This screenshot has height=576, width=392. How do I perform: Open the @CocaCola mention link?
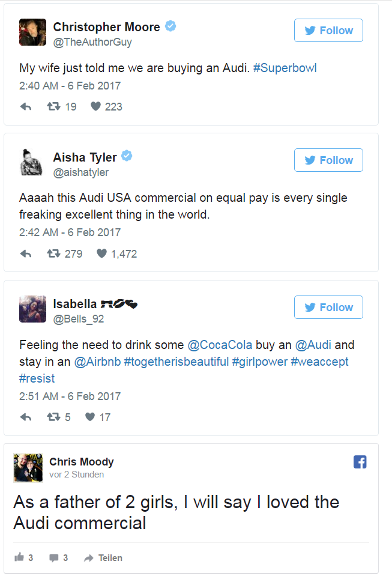pyautogui.click(x=220, y=345)
